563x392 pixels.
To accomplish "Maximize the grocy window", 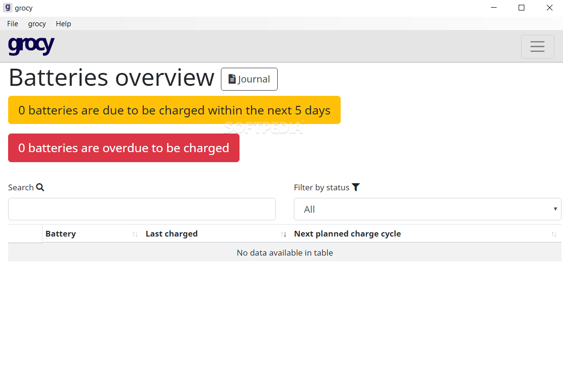I will click(521, 8).
